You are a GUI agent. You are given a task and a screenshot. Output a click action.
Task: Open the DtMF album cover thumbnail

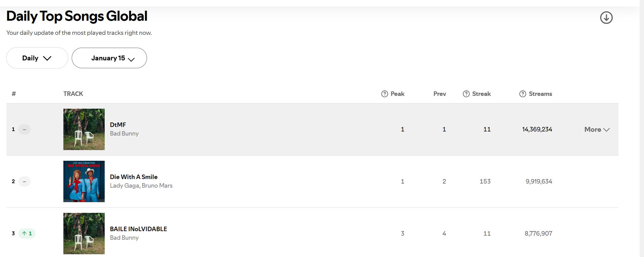84,129
